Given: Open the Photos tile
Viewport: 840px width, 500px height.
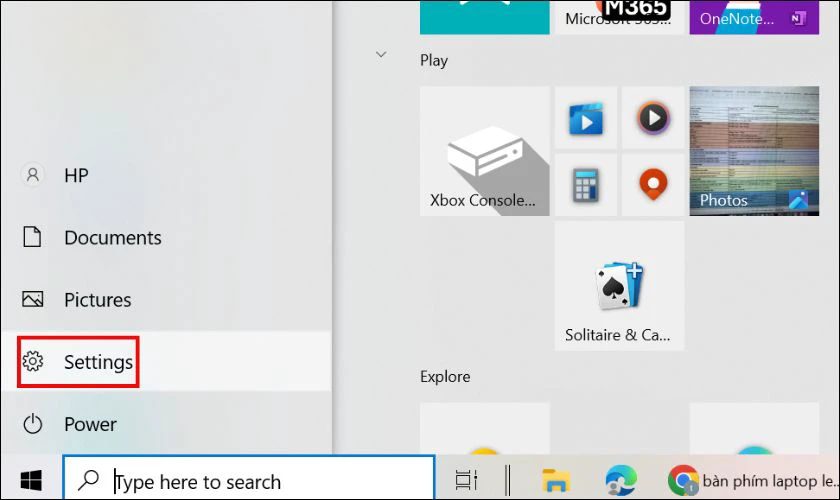Looking at the screenshot, I should coord(754,151).
